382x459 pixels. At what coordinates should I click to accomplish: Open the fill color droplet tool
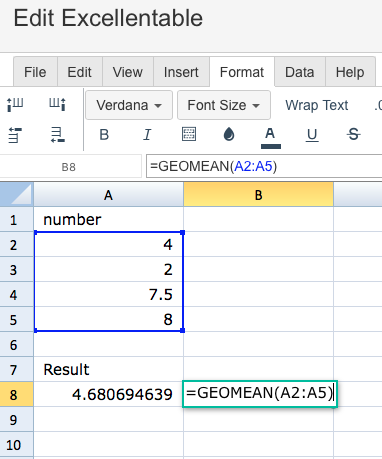tap(229, 134)
